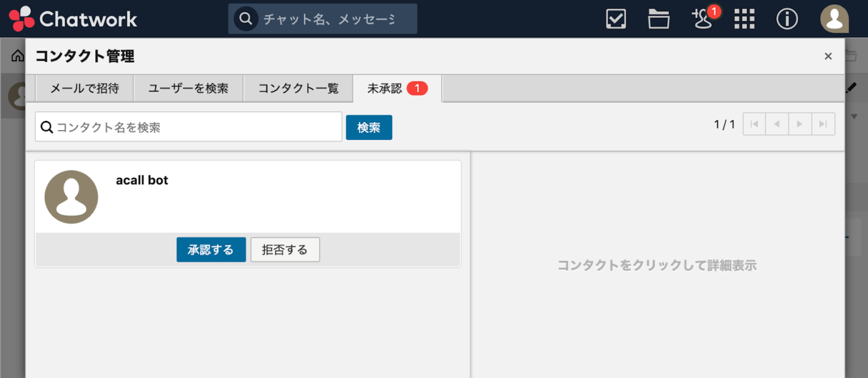Click the Chatwork logo
This screenshot has width=868, height=378.
click(x=73, y=19)
